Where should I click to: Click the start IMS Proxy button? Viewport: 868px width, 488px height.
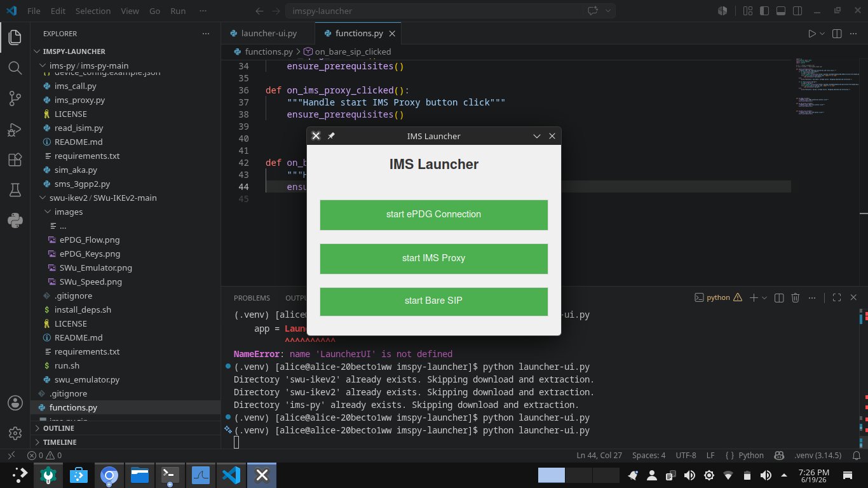point(433,259)
